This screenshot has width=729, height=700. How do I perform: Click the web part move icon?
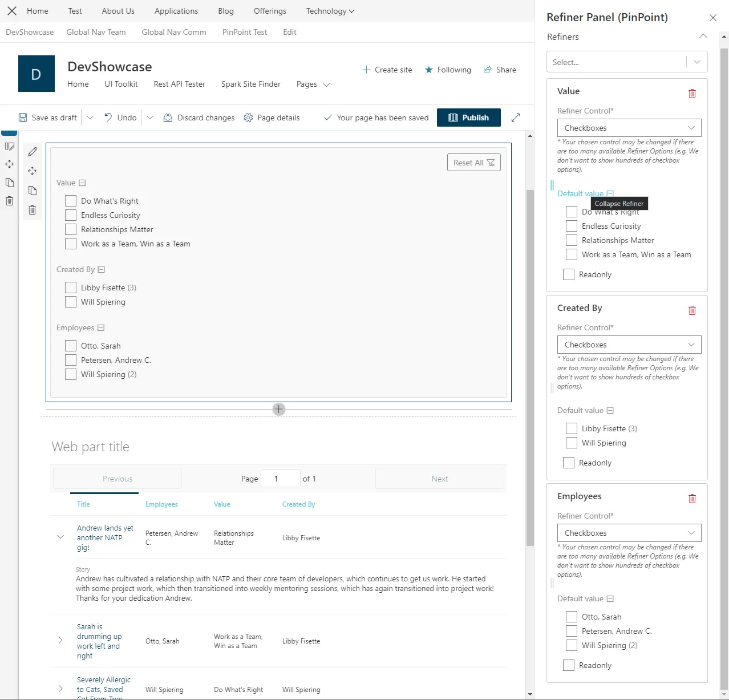click(x=33, y=171)
